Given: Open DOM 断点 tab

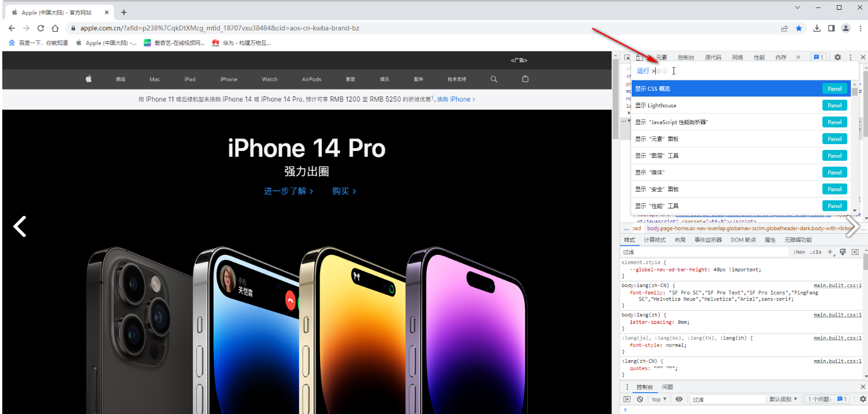Looking at the screenshot, I should [x=743, y=240].
